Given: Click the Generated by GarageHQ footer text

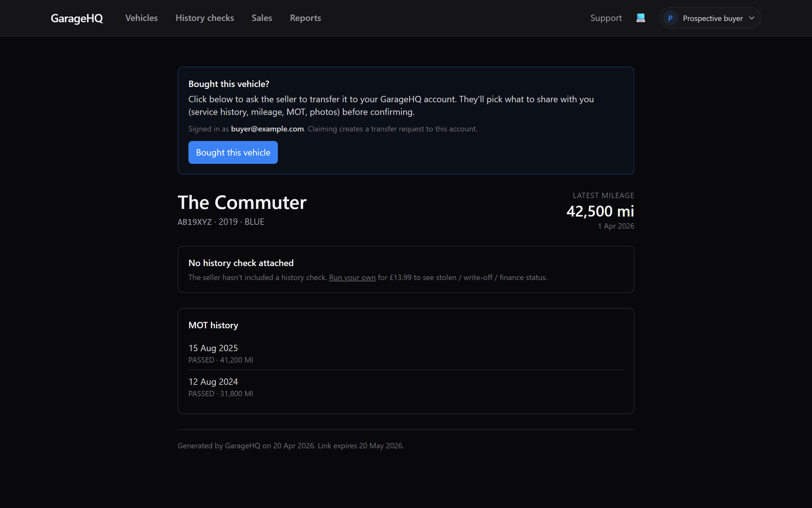Looking at the screenshot, I should (291, 446).
